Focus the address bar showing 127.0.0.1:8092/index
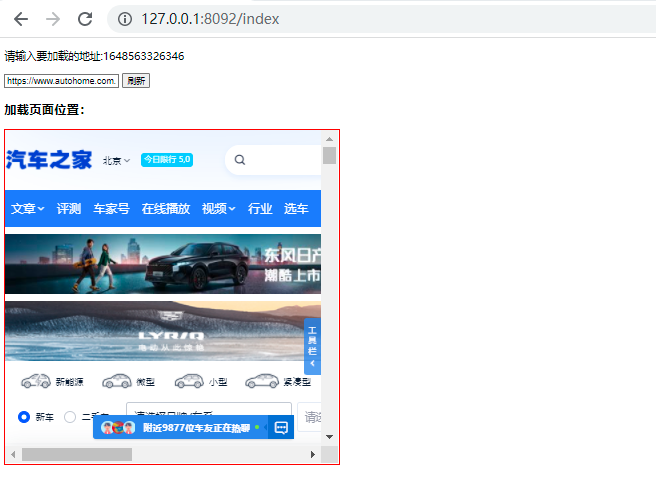Screen dimensions: 656x478 [381, 19]
